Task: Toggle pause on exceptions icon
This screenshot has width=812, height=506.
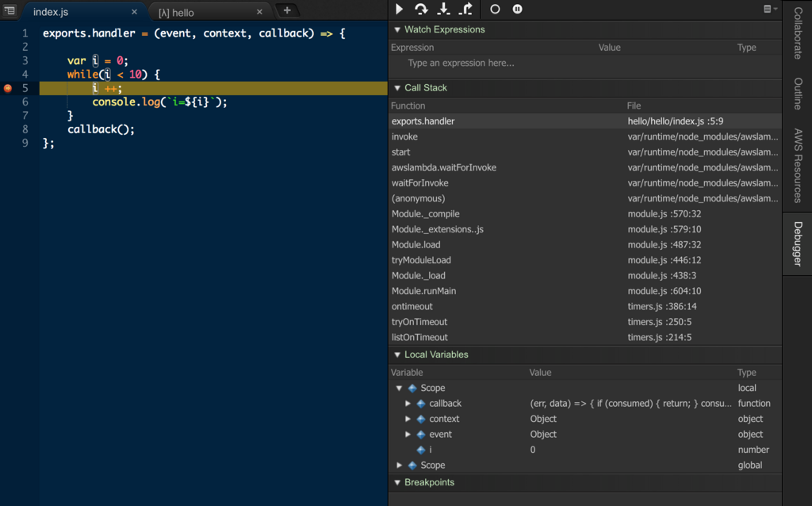Action: click(x=517, y=10)
